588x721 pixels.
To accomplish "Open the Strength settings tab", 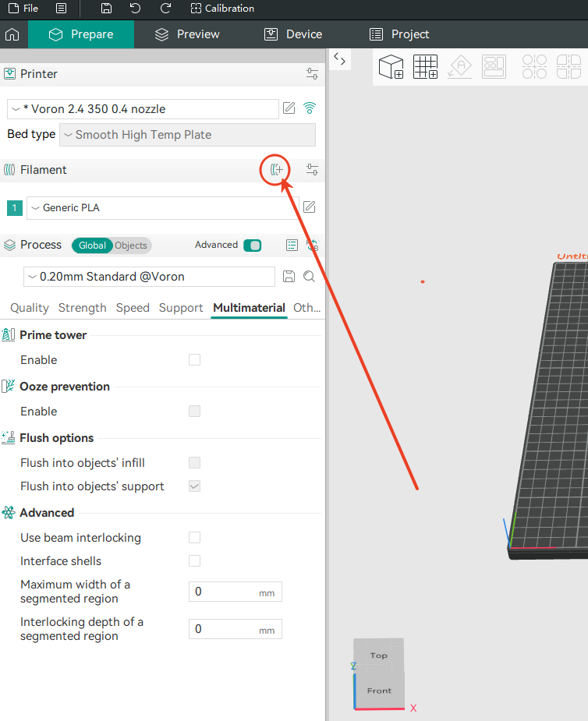I will [x=82, y=308].
